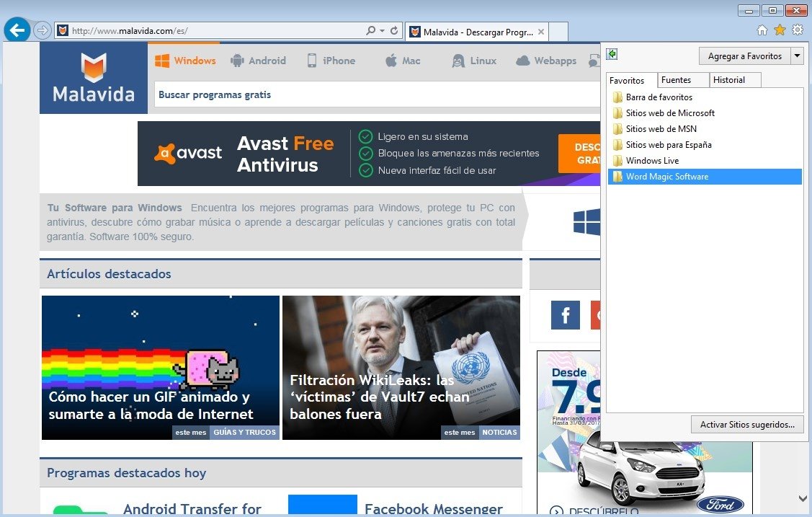Click the page scroll down arrow
The image size is (812, 517).
tap(803, 498)
